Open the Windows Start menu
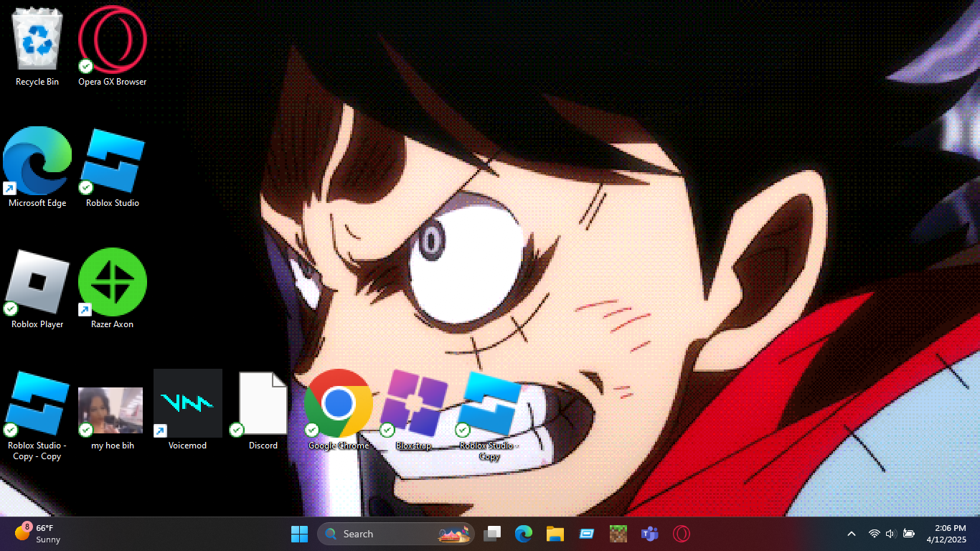This screenshot has height=551, width=980. coord(299,534)
